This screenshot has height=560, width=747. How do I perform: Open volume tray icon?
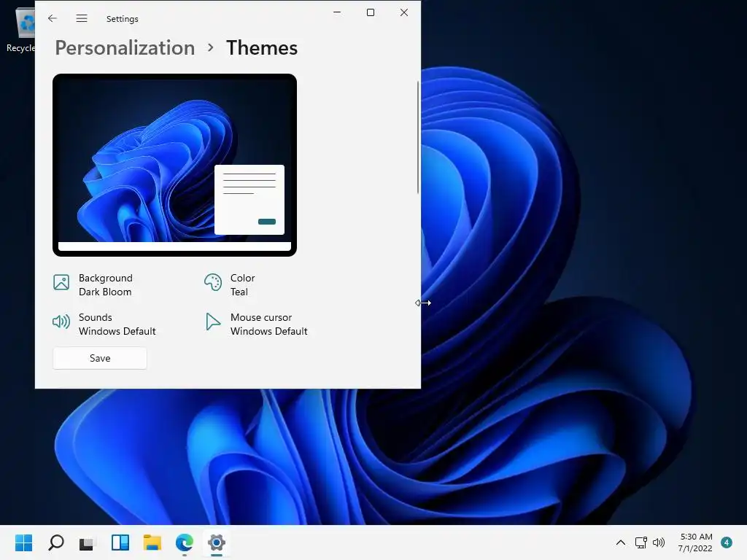point(659,542)
